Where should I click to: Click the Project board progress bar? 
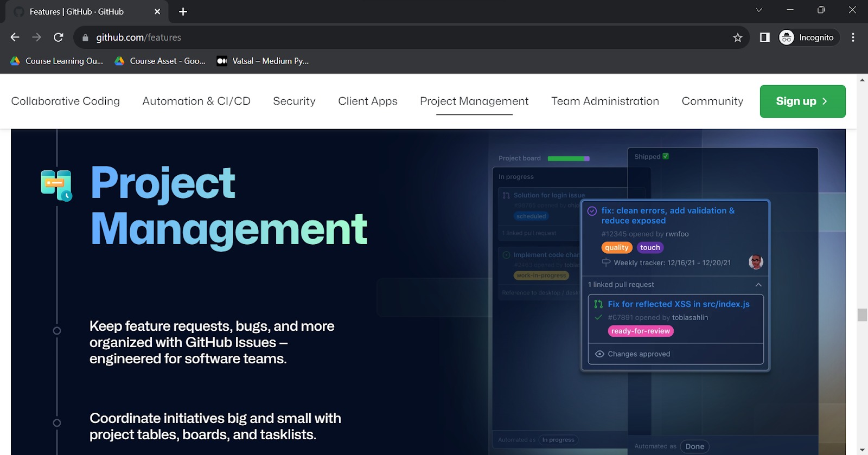pyautogui.click(x=569, y=159)
